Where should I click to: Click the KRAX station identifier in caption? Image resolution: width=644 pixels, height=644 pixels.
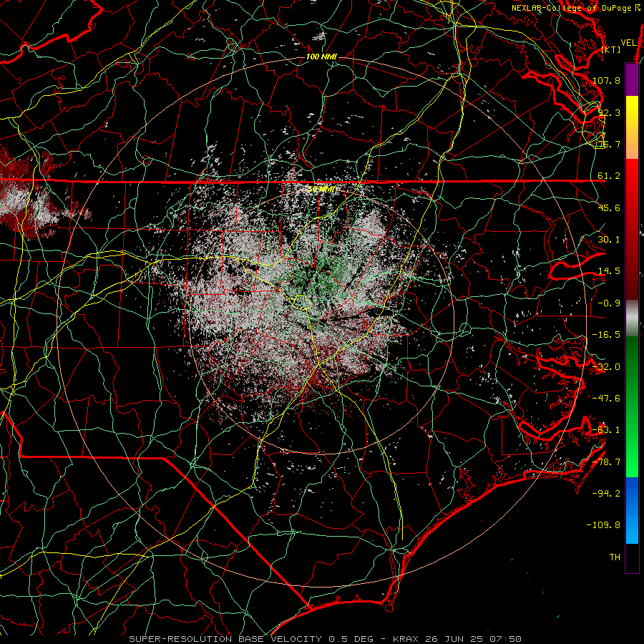[405, 639]
